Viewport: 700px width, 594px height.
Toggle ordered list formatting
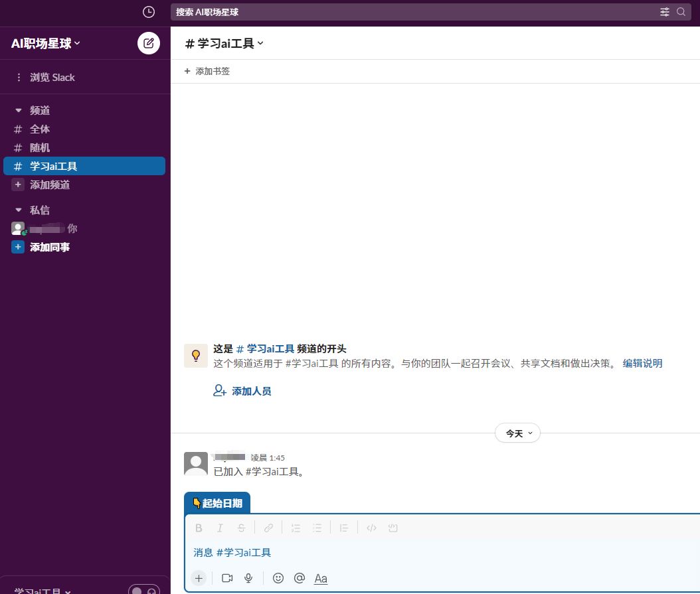(x=296, y=527)
